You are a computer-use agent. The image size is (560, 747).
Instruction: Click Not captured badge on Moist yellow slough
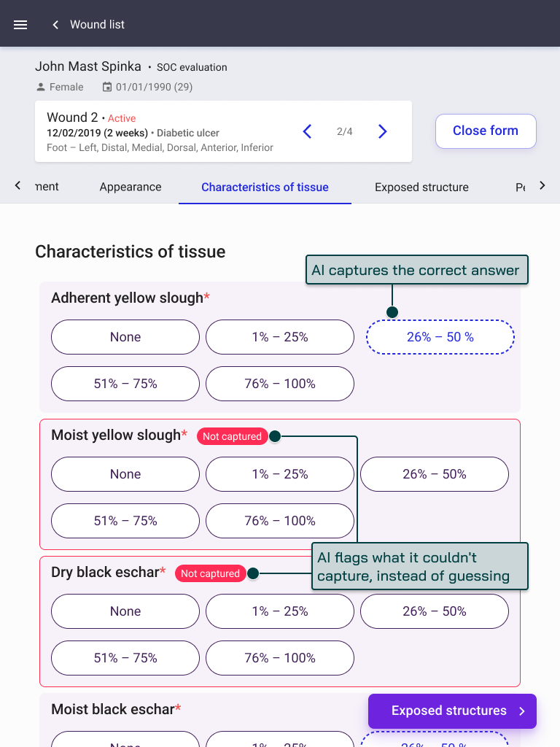point(233,436)
